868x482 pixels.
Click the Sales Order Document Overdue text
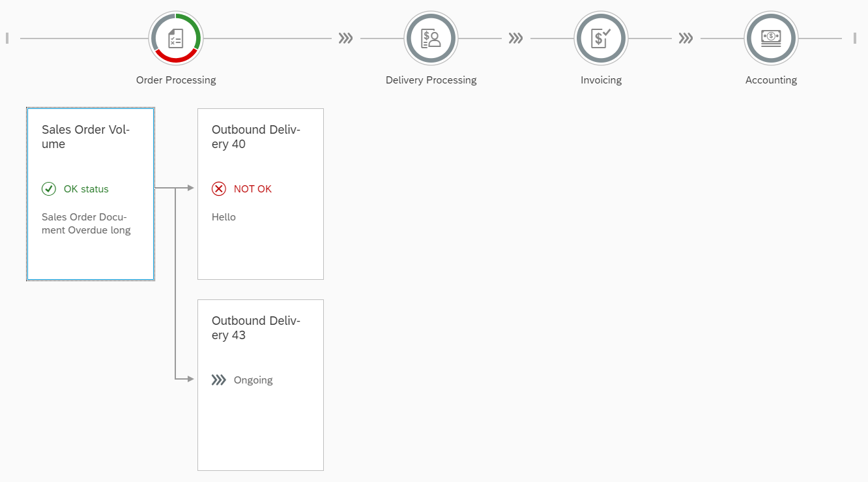point(86,224)
